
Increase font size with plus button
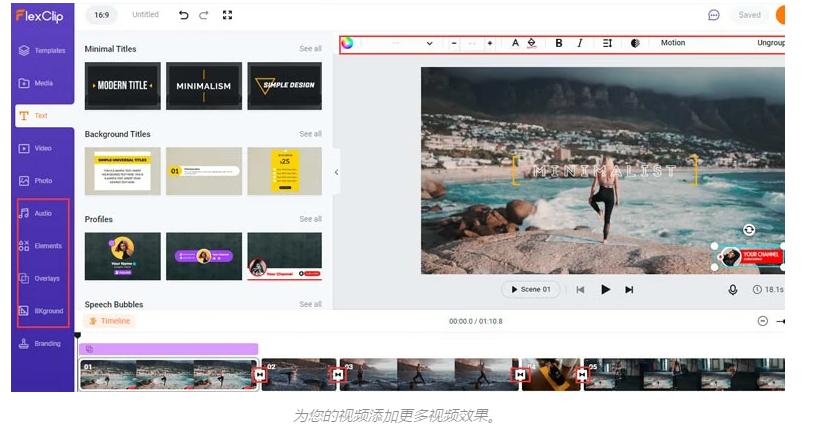(x=489, y=43)
